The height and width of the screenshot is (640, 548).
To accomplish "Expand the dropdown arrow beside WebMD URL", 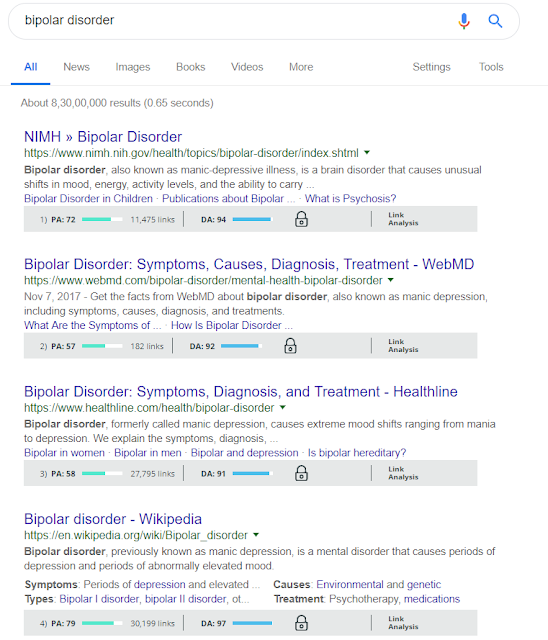I will click(390, 280).
